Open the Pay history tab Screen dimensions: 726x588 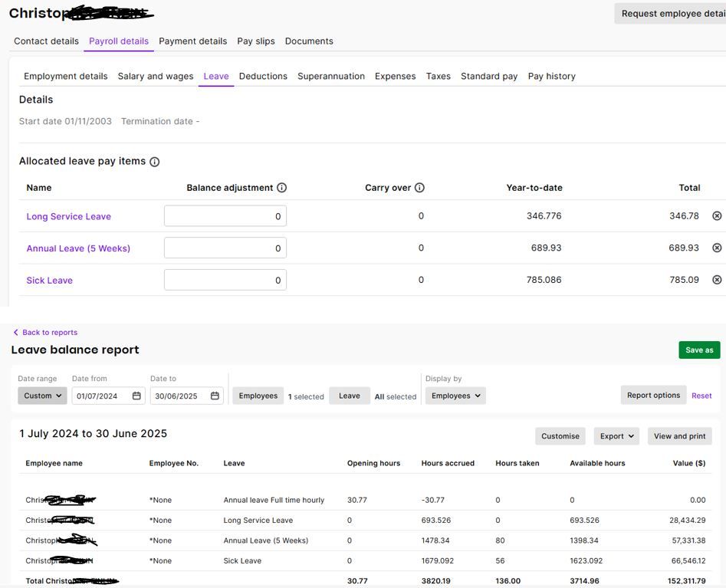click(551, 77)
